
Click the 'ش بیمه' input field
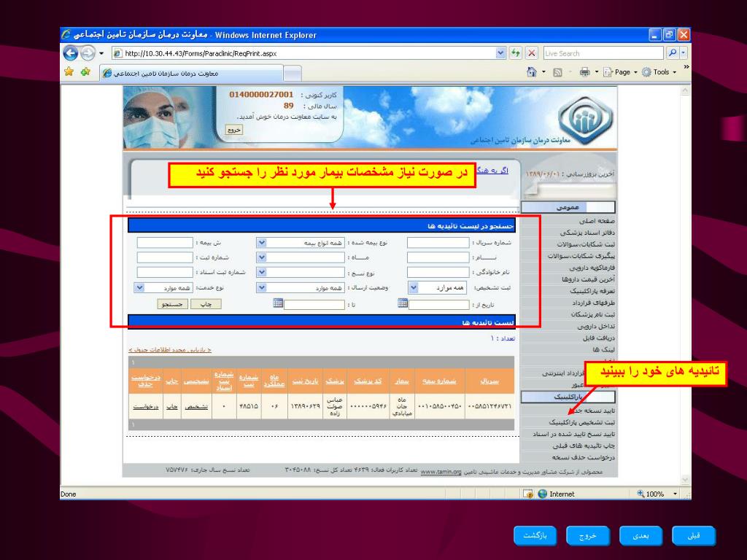pyautogui.click(x=165, y=243)
